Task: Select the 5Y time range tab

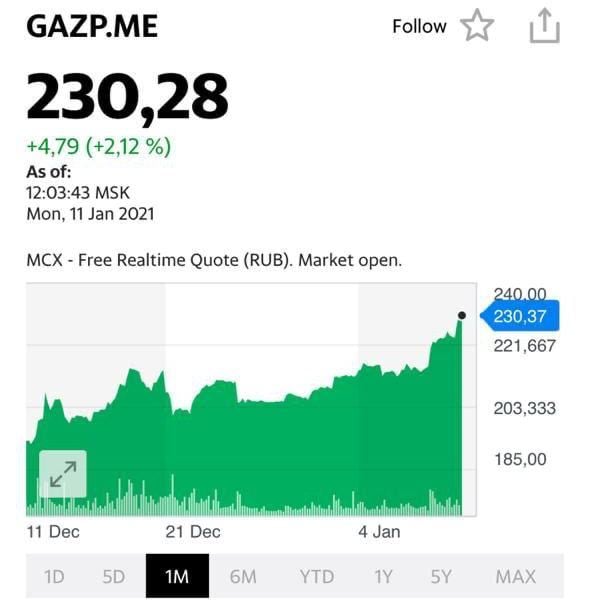Action: (x=441, y=576)
